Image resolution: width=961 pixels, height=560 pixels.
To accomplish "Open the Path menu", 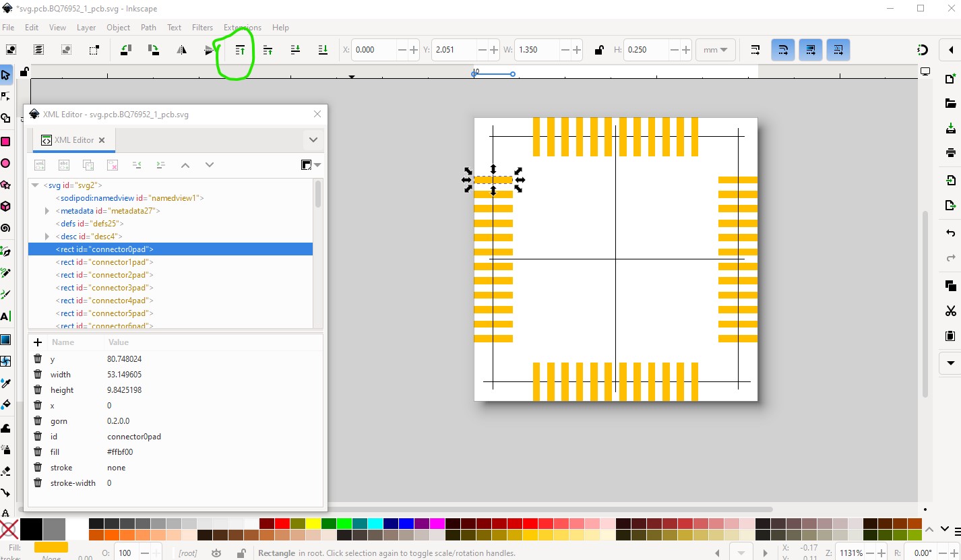I will click(148, 28).
